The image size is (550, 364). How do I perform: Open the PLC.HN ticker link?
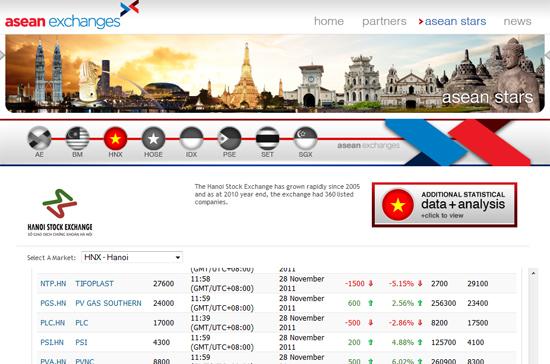click(x=53, y=323)
